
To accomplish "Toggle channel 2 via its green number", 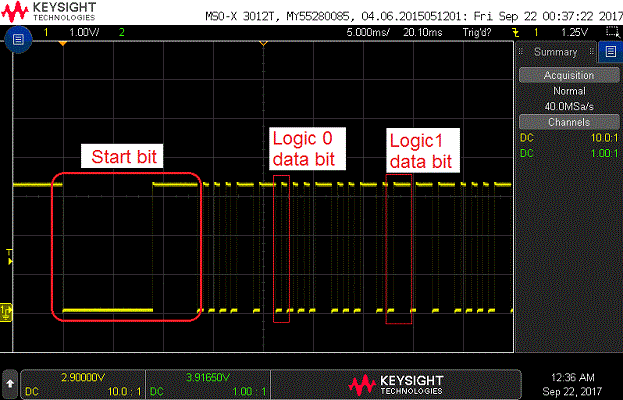I will click(x=122, y=32).
